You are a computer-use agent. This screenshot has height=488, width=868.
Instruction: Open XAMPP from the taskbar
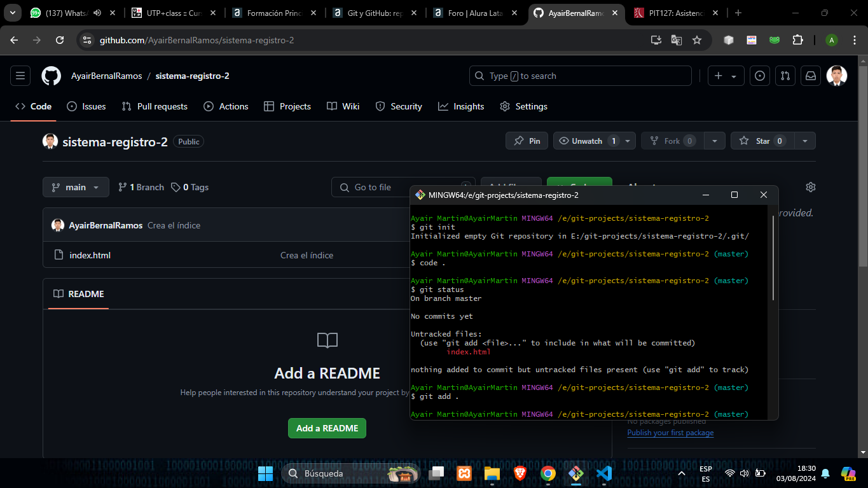[x=464, y=473]
